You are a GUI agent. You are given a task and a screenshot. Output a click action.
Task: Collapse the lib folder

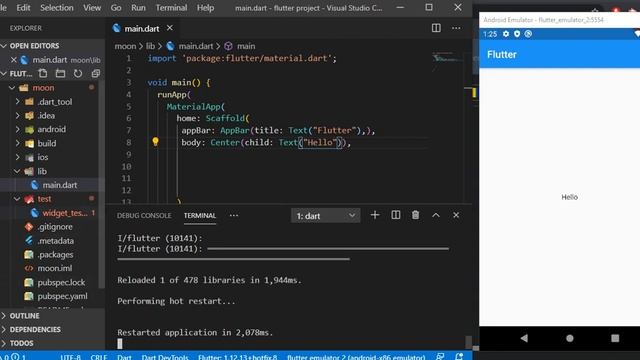pyautogui.click(x=17, y=171)
